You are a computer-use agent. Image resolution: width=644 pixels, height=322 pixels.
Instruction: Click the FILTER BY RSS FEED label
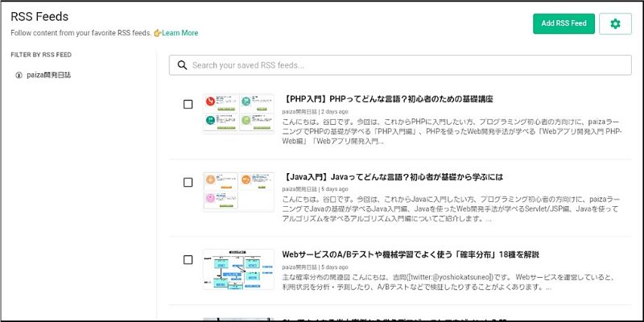pyautogui.click(x=41, y=55)
